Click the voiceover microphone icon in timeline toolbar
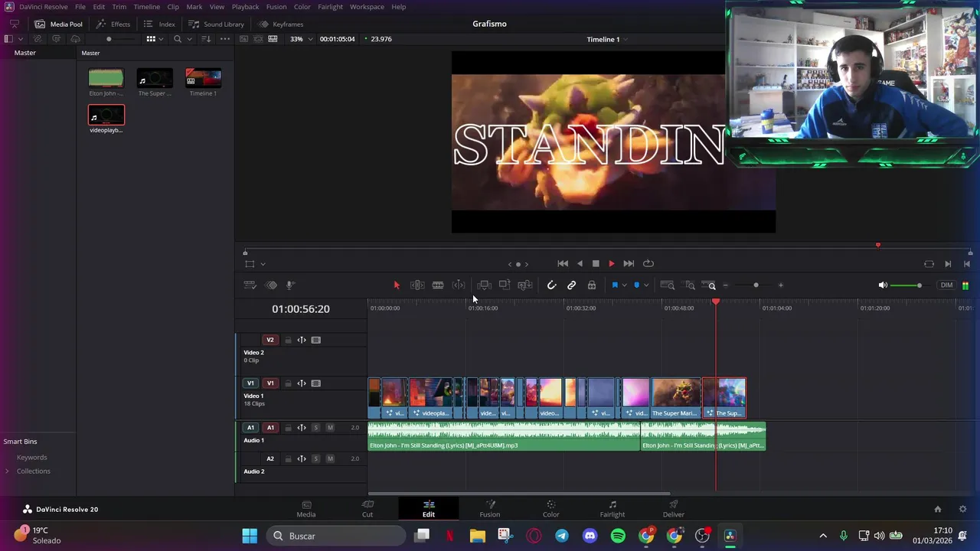This screenshot has width=980, height=551. (x=290, y=285)
